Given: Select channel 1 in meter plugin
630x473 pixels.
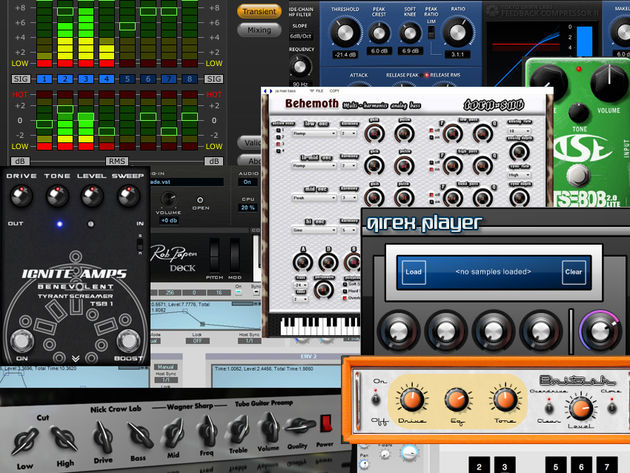Looking at the screenshot, I should coord(44,79).
